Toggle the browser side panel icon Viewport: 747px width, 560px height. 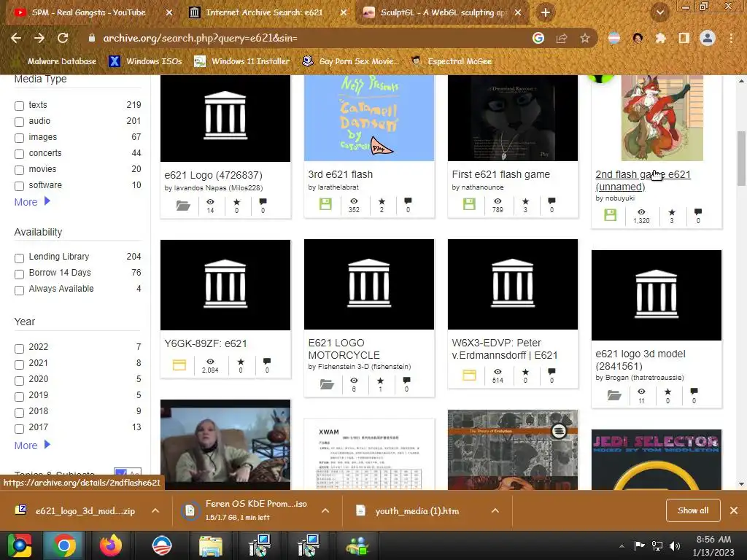tap(684, 38)
